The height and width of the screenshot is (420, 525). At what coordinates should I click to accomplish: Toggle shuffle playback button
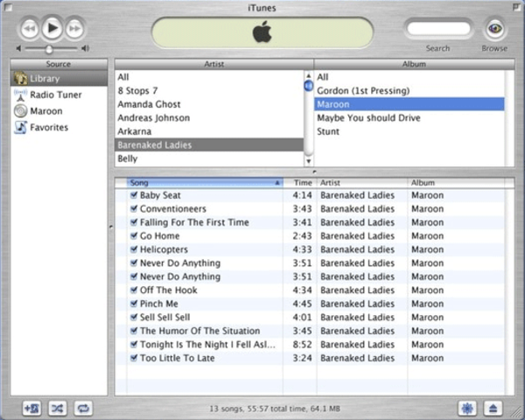coord(57,409)
